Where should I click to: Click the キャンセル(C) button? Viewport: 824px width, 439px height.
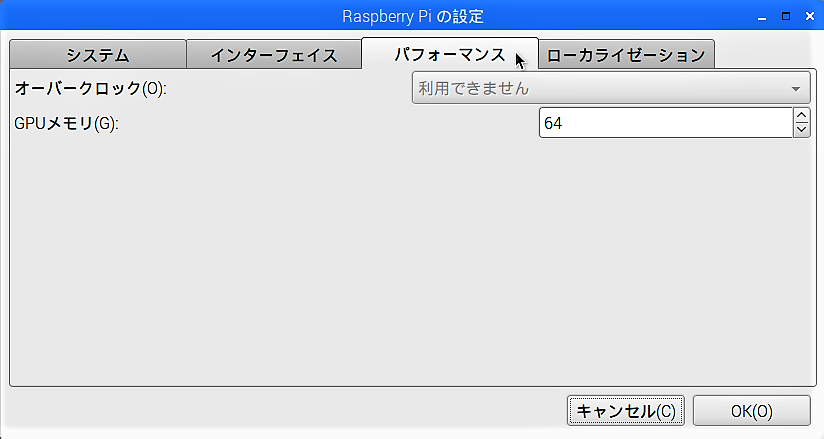click(x=626, y=411)
